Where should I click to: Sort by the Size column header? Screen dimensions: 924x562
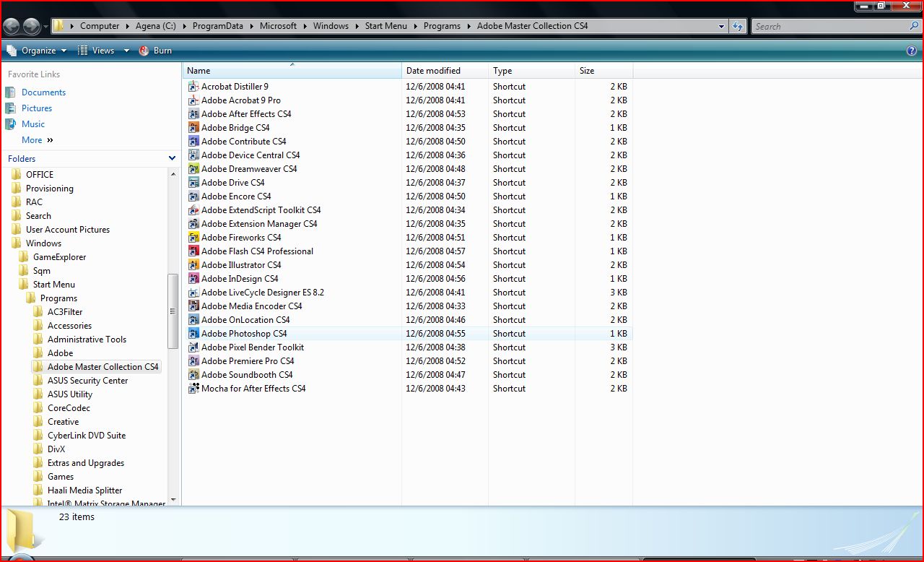(x=603, y=71)
